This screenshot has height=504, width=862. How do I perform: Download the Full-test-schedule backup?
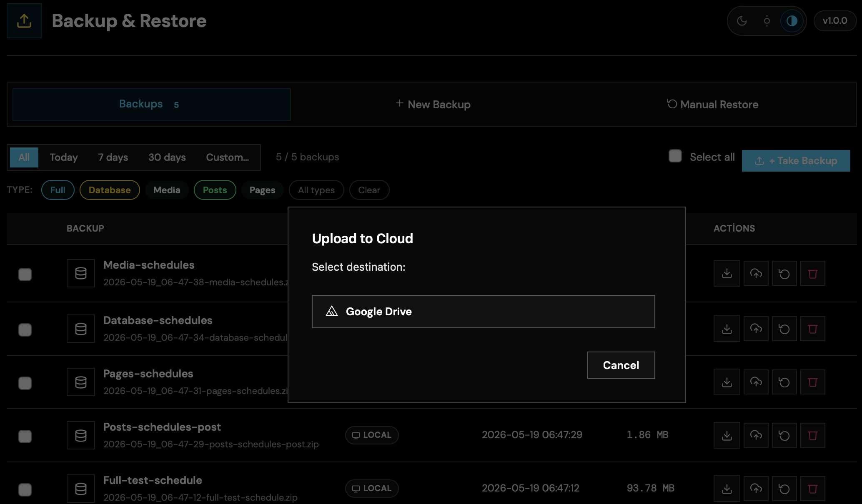tap(727, 489)
